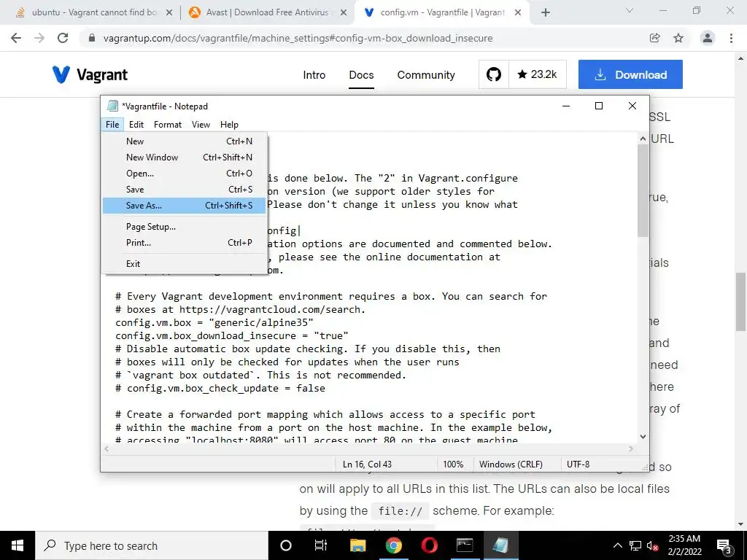Image resolution: width=747 pixels, height=560 pixels.
Task: Click the share page icon in address bar
Action: click(655, 38)
